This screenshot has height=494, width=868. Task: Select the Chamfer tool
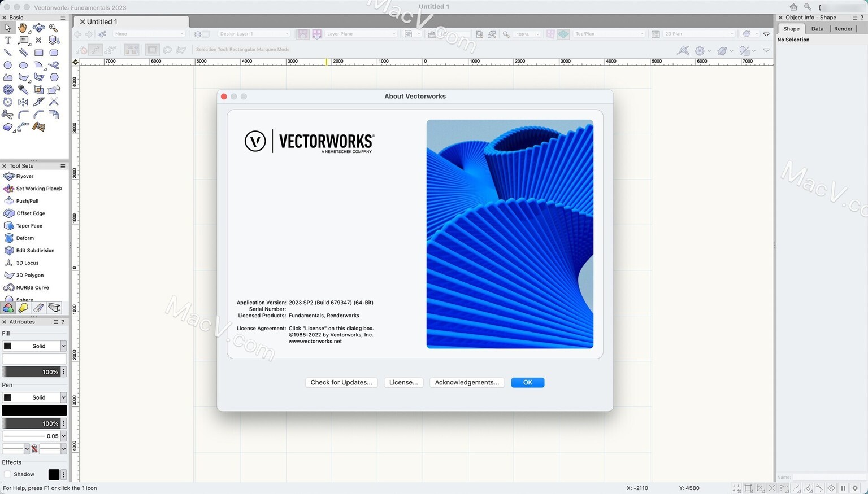38,115
